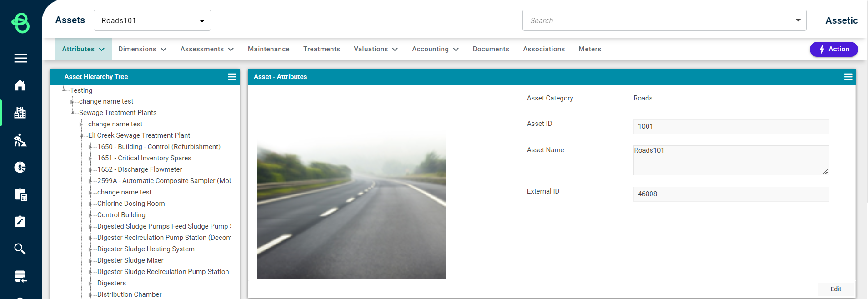The width and height of the screenshot is (868, 299).
Task: Collapse the Sewage Treatment Plants node
Action: tap(73, 112)
